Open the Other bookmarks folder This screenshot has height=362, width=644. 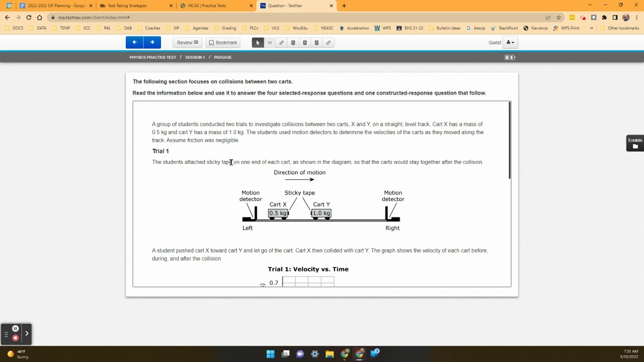tap(619, 28)
